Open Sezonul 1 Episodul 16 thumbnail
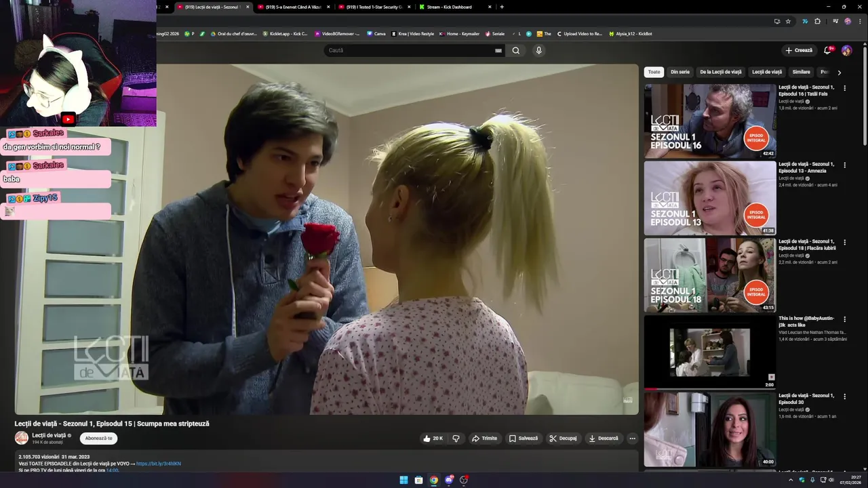The image size is (868, 488). pyautogui.click(x=710, y=121)
